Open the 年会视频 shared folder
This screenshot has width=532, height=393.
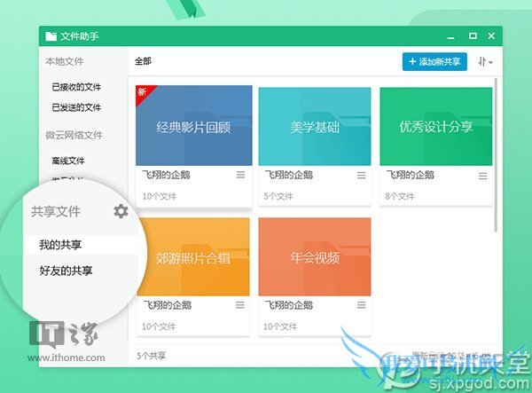point(315,257)
